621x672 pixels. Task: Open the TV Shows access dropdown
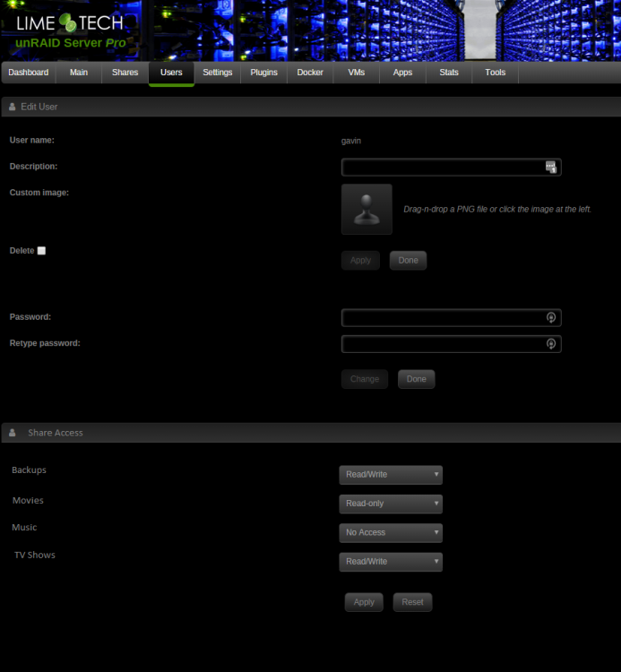click(x=391, y=562)
